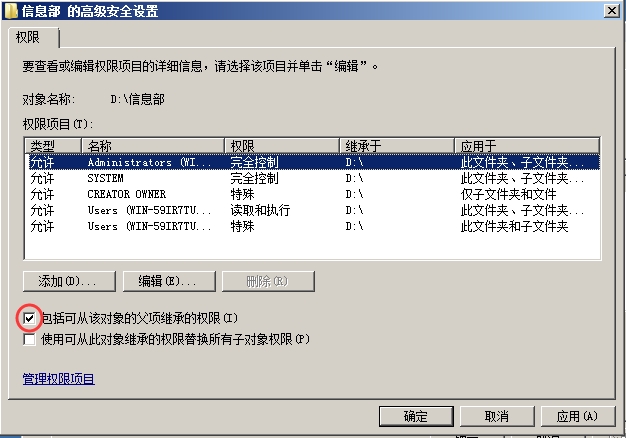Image resolution: width=626 pixels, height=438 pixels.
Task: Select the CREATOR OWNER permission entry
Action: click(x=313, y=194)
